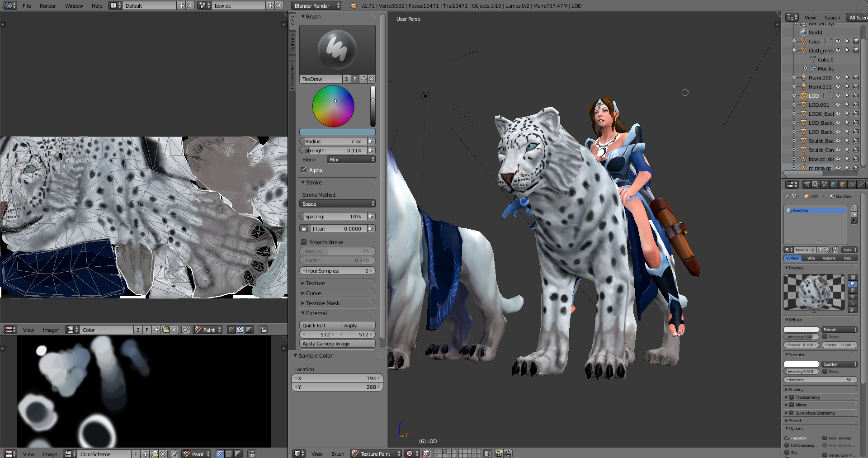This screenshot has width=868, height=458.
Task: Open the File menu
Action: [27, 6]
